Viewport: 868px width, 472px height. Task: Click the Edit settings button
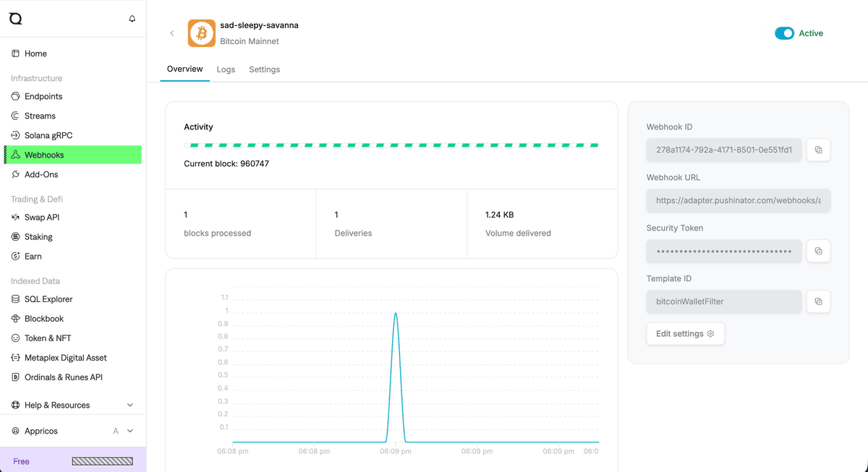click(685, 334)
